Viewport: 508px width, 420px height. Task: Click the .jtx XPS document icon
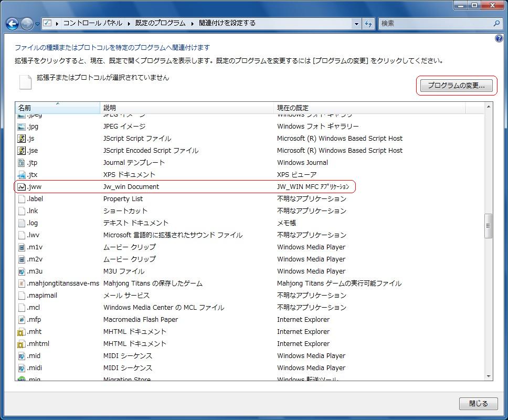(x=22, y=175)
